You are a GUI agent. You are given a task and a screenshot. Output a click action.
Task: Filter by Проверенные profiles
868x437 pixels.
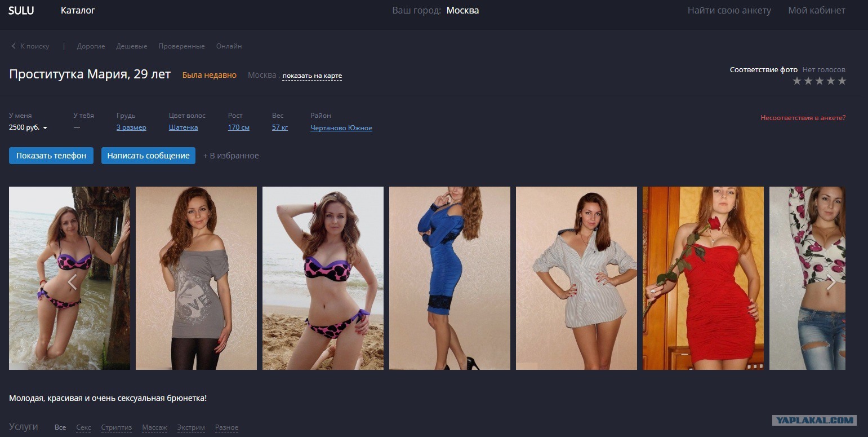click(x=181, y=46)
